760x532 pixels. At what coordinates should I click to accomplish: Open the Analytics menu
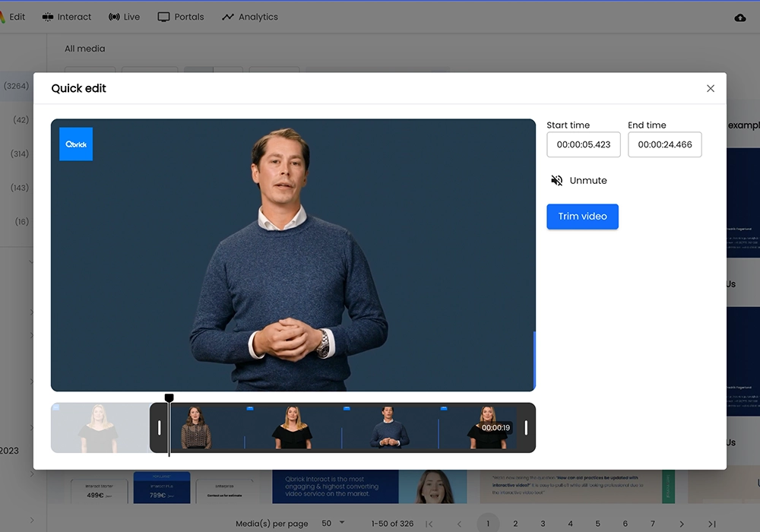coord(250,17)
